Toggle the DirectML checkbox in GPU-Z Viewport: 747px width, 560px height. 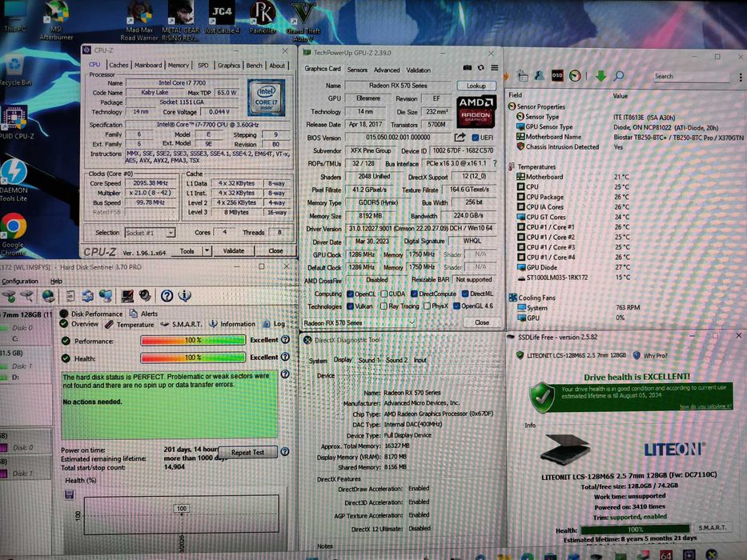[465, 294]
